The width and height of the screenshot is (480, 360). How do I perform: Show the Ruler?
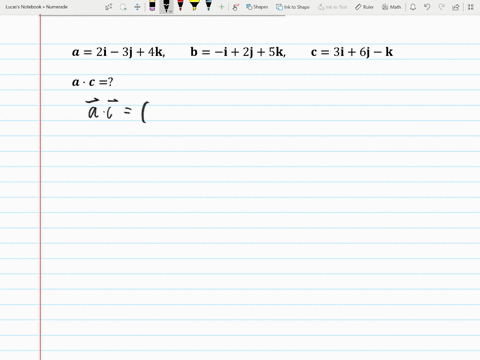[x=364, y=7]
